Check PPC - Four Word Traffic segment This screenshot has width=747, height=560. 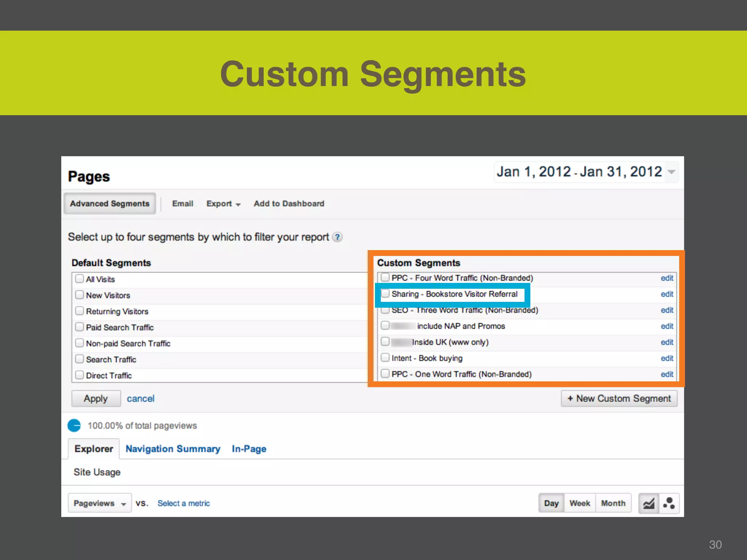click(x=385, y=277)
